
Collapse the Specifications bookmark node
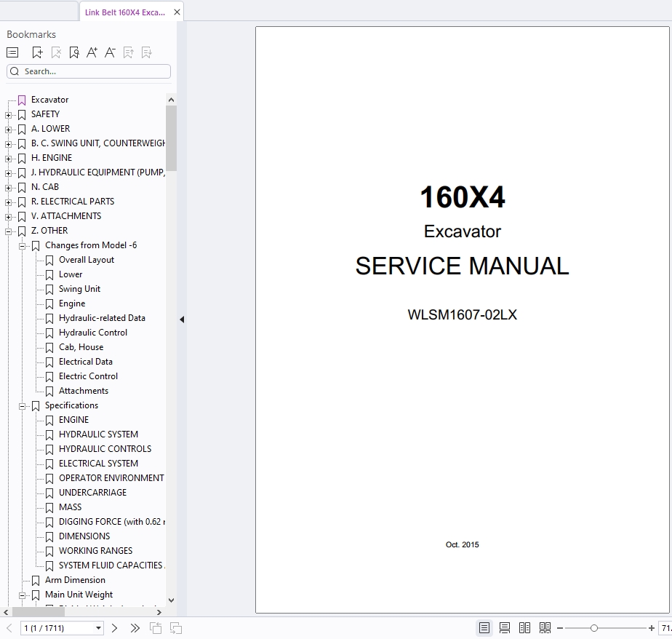(x=22, y=406)
